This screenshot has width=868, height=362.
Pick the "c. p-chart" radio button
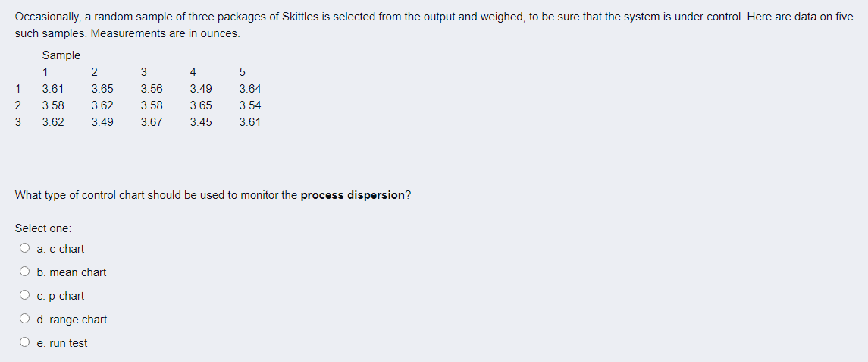point(25,296)
